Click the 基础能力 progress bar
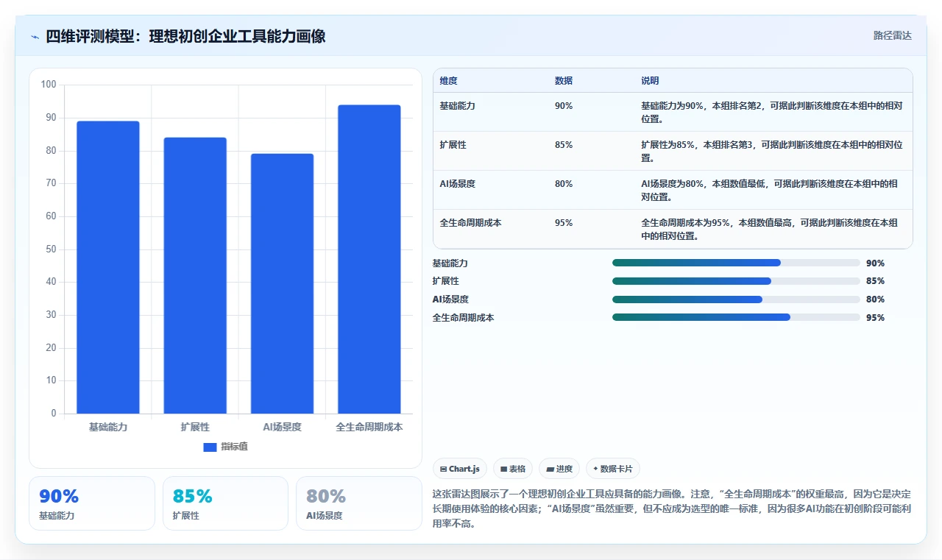 (x=736, y=263)
